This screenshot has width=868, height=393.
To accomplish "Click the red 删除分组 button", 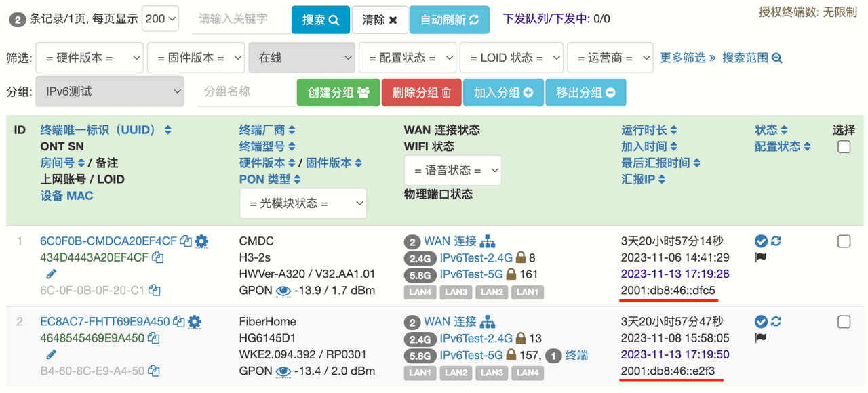I will (x=421, y=93).
